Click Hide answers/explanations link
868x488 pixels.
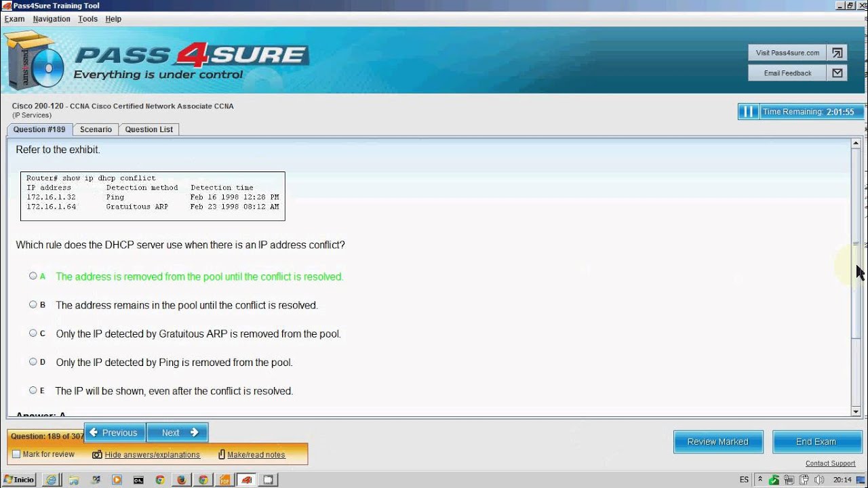[153, 455]
